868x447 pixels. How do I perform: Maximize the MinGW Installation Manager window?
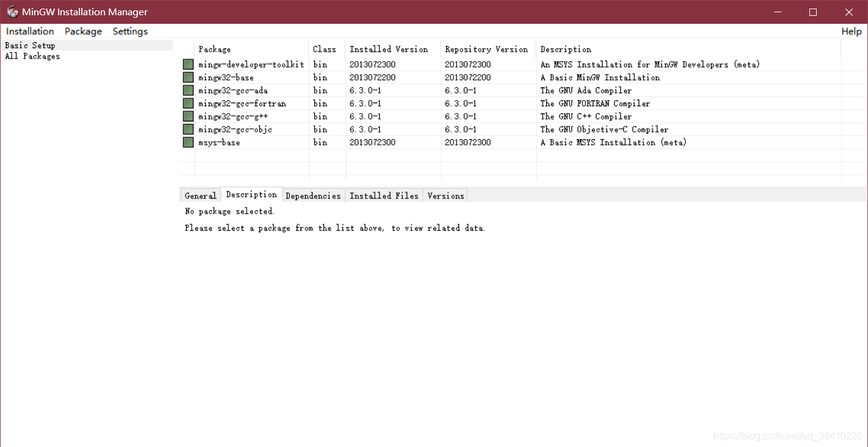[813, 12]
